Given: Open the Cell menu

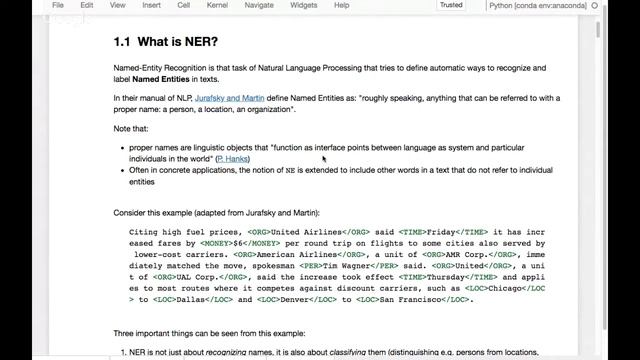Looking at the screenshot, I should tap(184, 5).
